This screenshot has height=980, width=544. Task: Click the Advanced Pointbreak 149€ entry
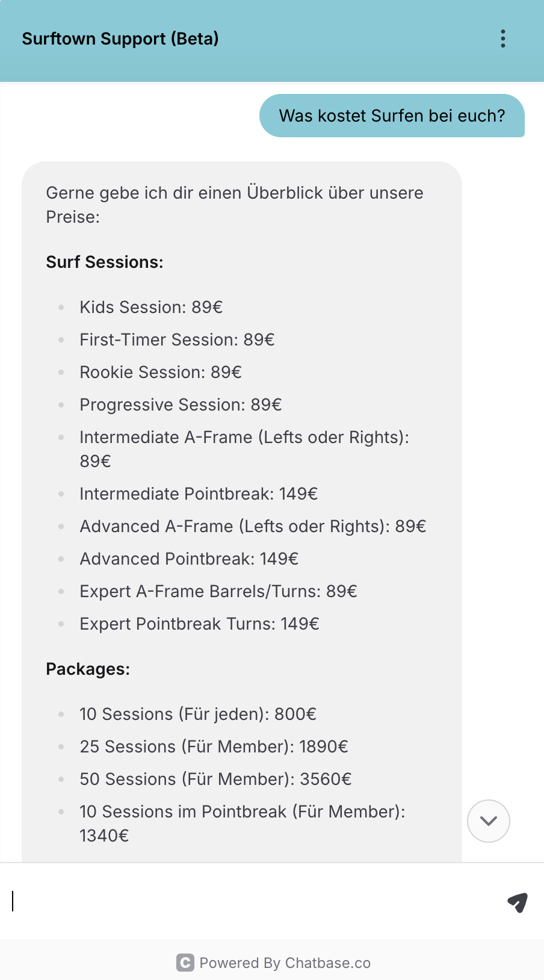pyautogui.click(x=189, y=559)
